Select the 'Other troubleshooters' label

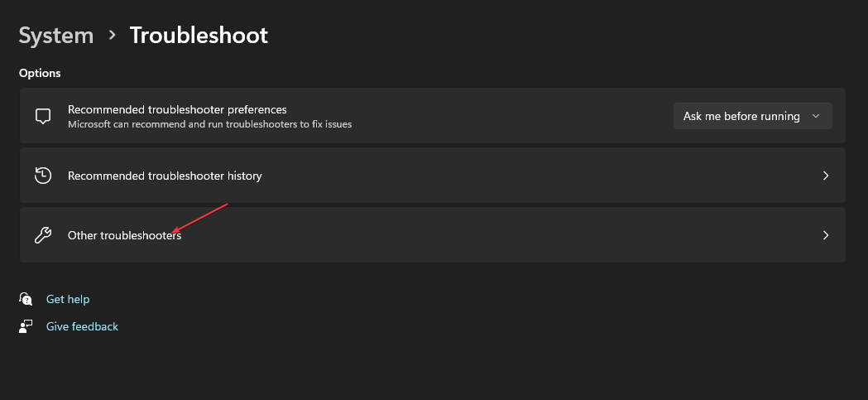click(x=124, y=235)
